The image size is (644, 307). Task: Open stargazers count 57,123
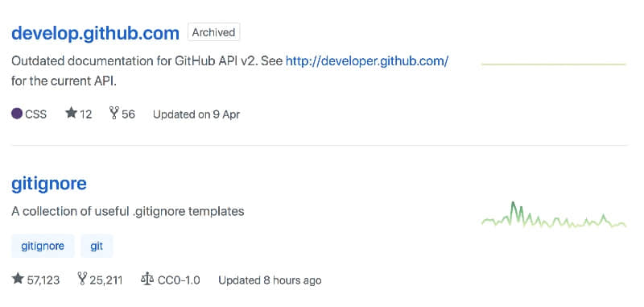coord(43,280)
